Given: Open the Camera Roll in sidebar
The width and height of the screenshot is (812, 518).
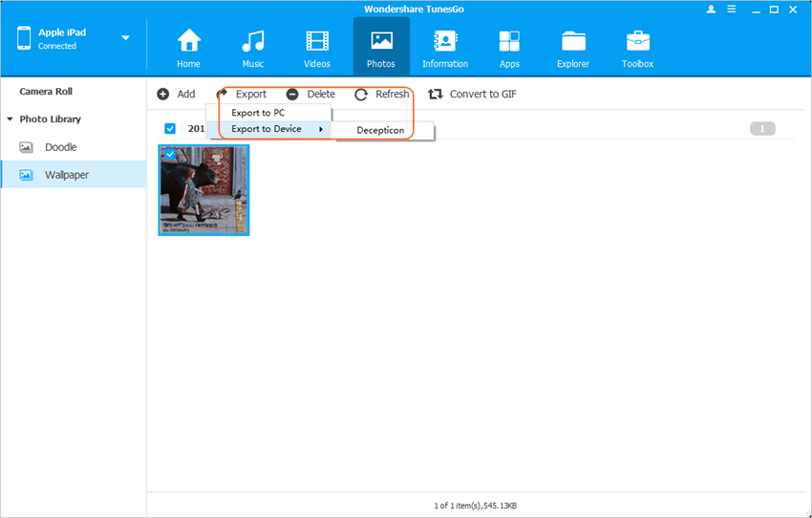Looking at the screenshot, I should pyautogui.click(x=46, y=92).
